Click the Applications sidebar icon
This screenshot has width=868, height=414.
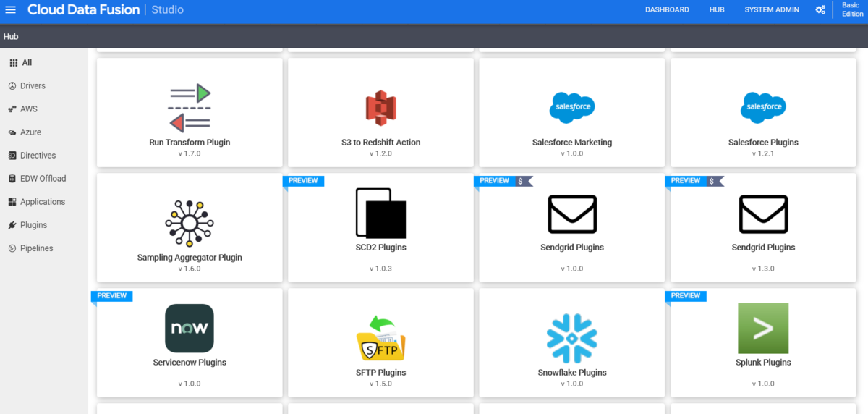(12, 202)
